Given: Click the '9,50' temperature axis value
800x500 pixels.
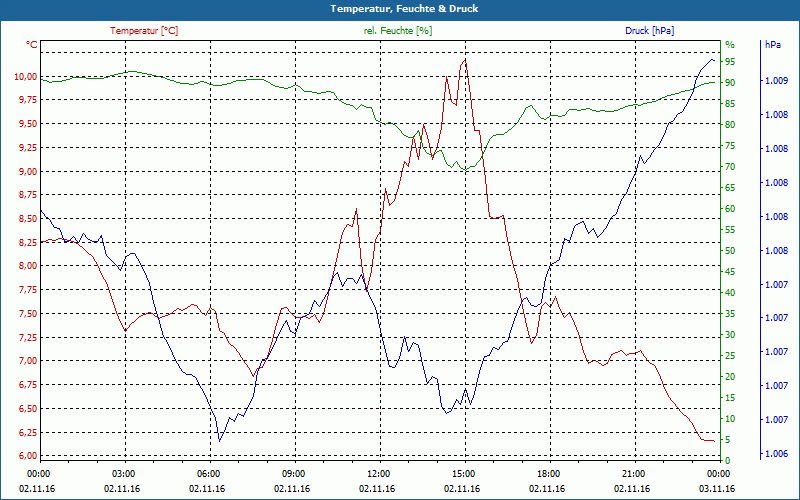Looking at the screenshot, I should tap(28, 124).
